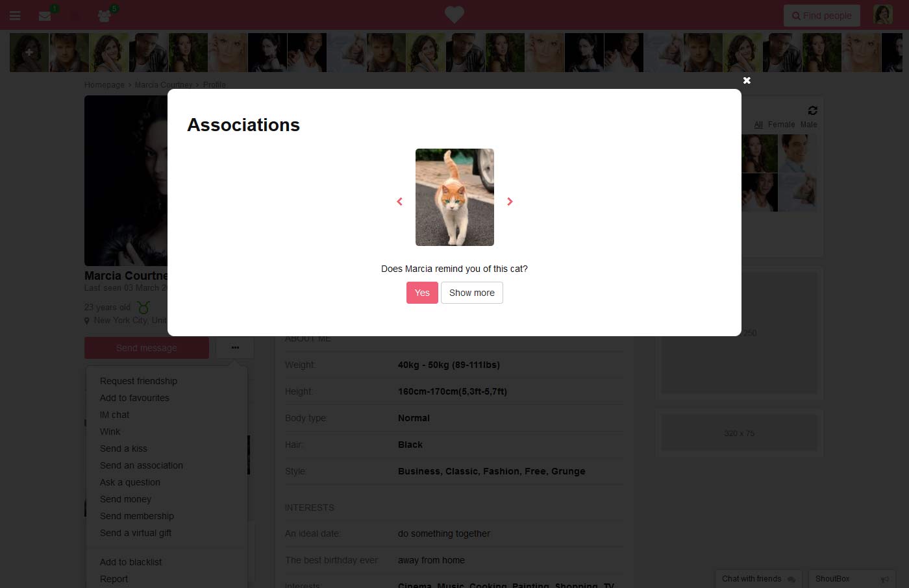Show the previous association image
The height and width of the screenshot is (588, 909).
(x=399, y=202)
